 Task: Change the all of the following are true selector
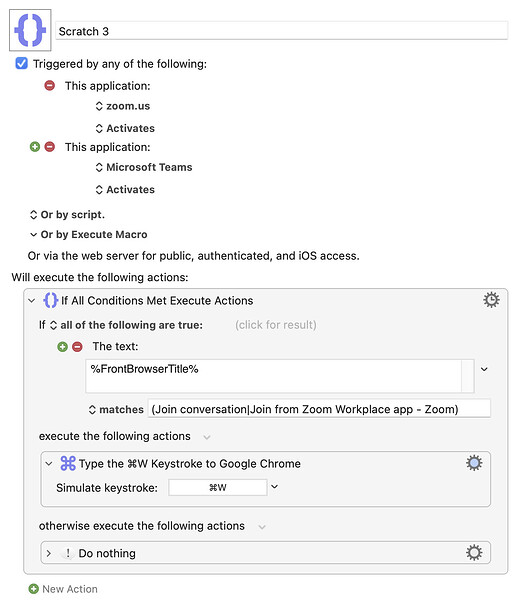tap(126, 325)
